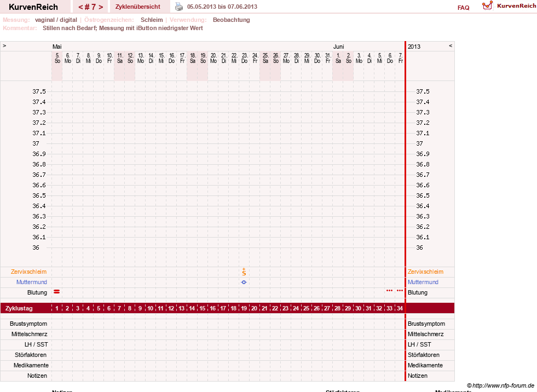Click the left Medikamente row label

[31, 365]
